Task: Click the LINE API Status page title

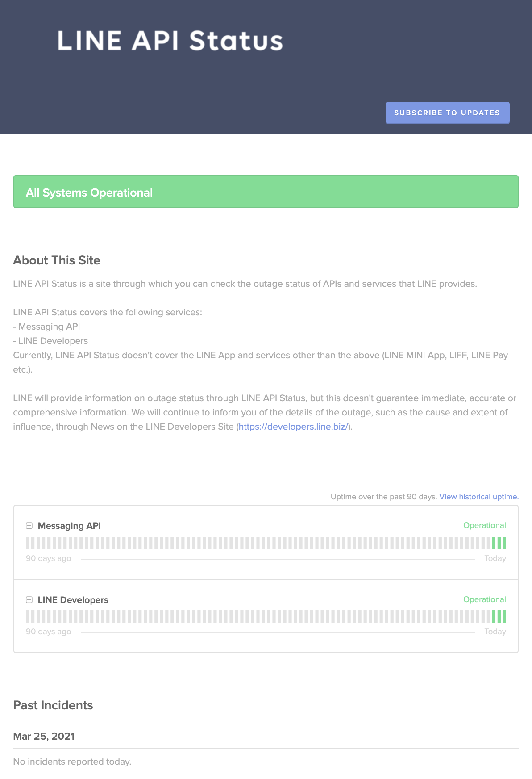Action: tap(170, 41)
